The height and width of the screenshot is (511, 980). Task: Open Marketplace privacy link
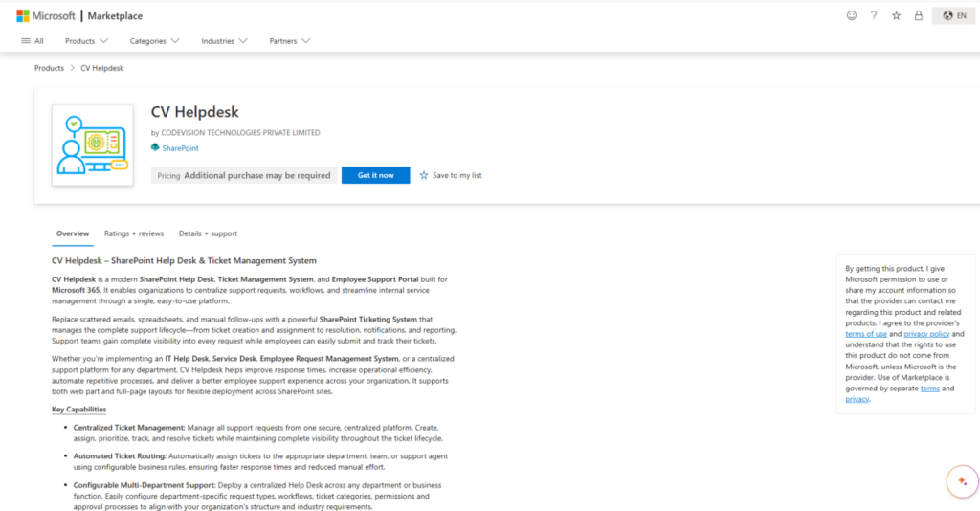[x=857, y=399]
